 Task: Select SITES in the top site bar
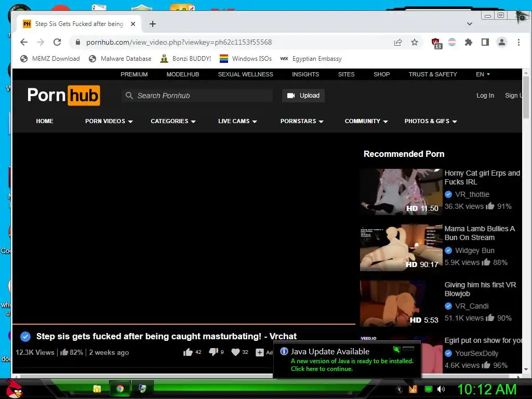346,74
